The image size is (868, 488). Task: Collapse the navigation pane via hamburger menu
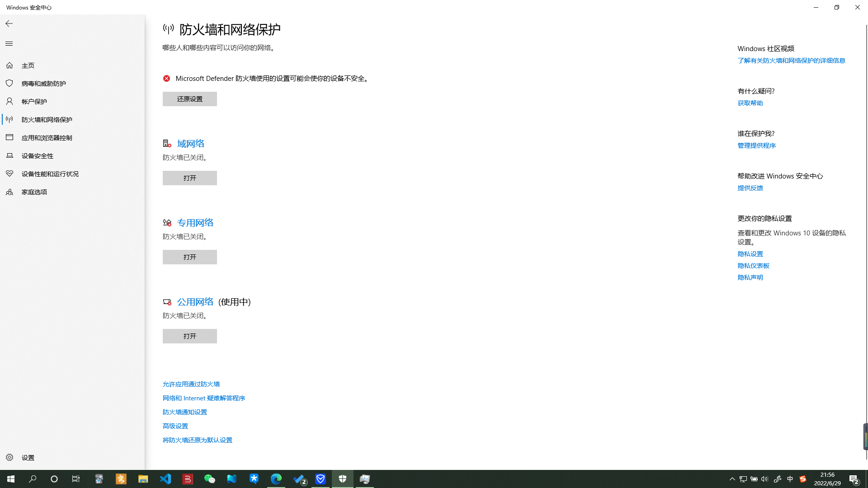pos(9,43)
